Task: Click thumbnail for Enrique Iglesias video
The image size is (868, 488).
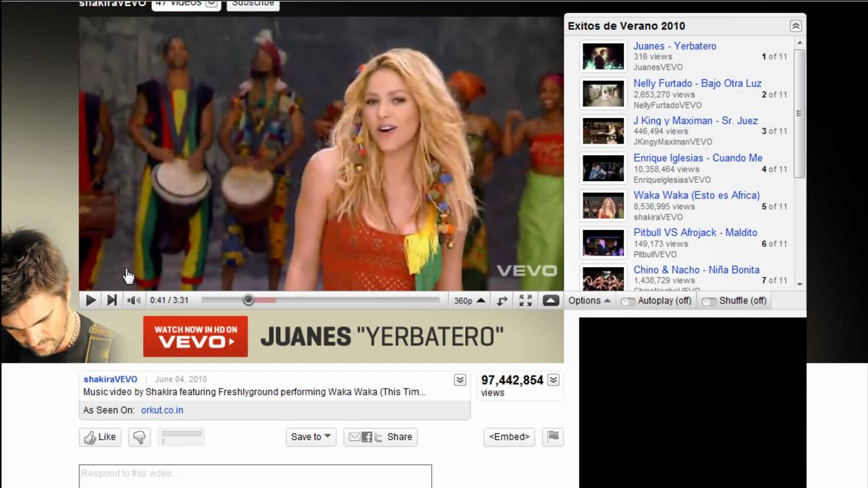Action: tap(603, 168)
